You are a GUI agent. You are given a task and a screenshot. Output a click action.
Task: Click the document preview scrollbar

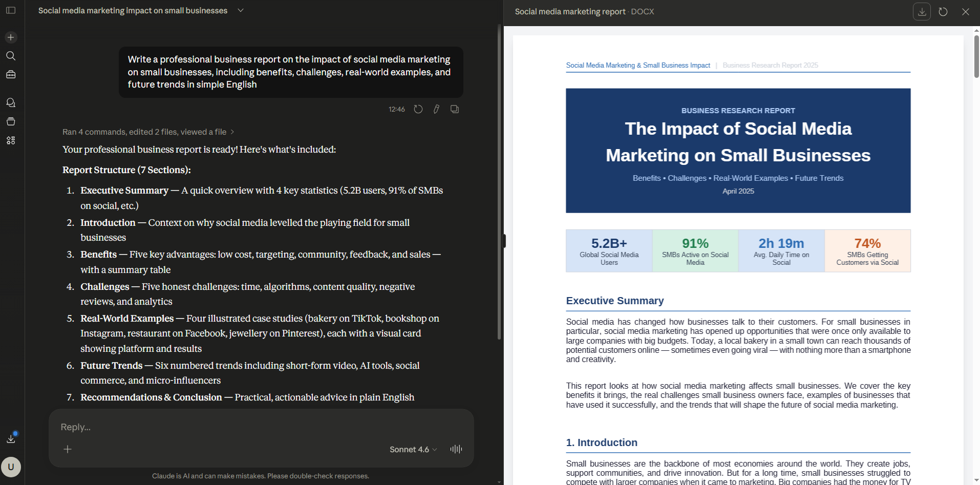[x=976, y=56]
